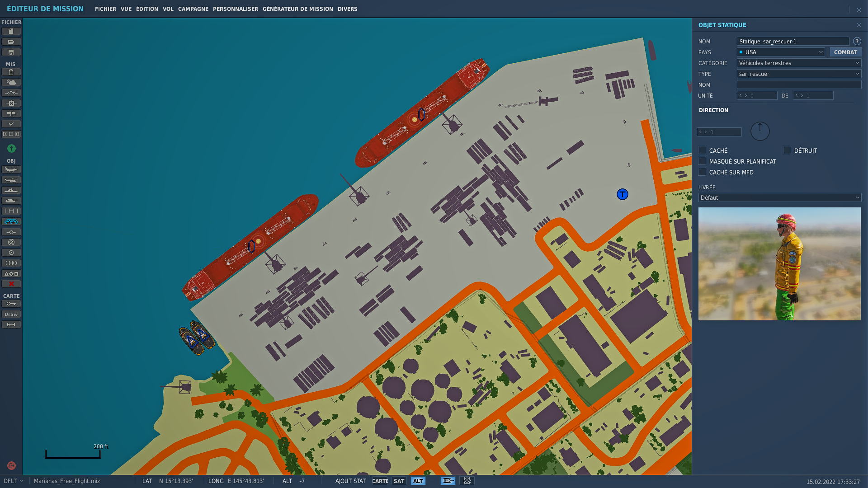The height and width of the screenshot is (488, 868).
Task: Open the mission options signpost icon
Action: click(x=11, y=113)
